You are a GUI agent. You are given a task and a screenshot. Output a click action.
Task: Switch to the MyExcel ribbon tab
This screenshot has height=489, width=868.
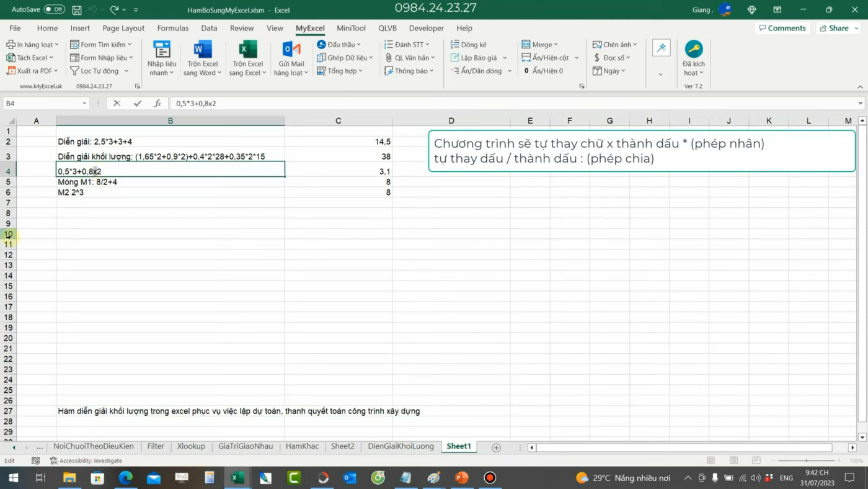pos(310,28)
